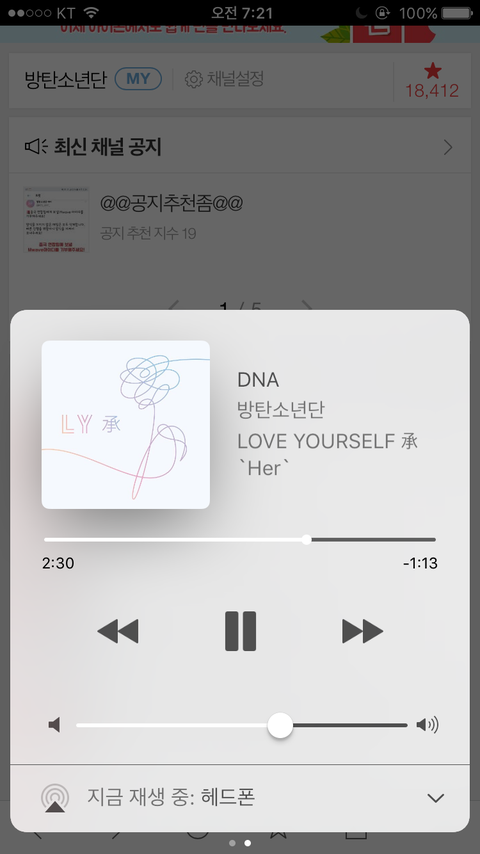Expand the headphone output chevron
This screenshot has height=854, width=480.
coord(436,798)
